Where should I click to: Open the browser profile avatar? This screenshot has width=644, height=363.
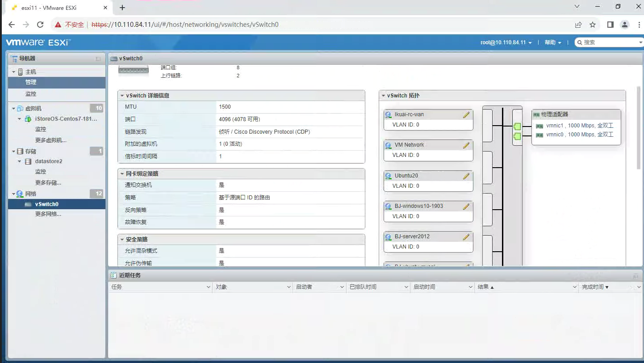point(625,25)
